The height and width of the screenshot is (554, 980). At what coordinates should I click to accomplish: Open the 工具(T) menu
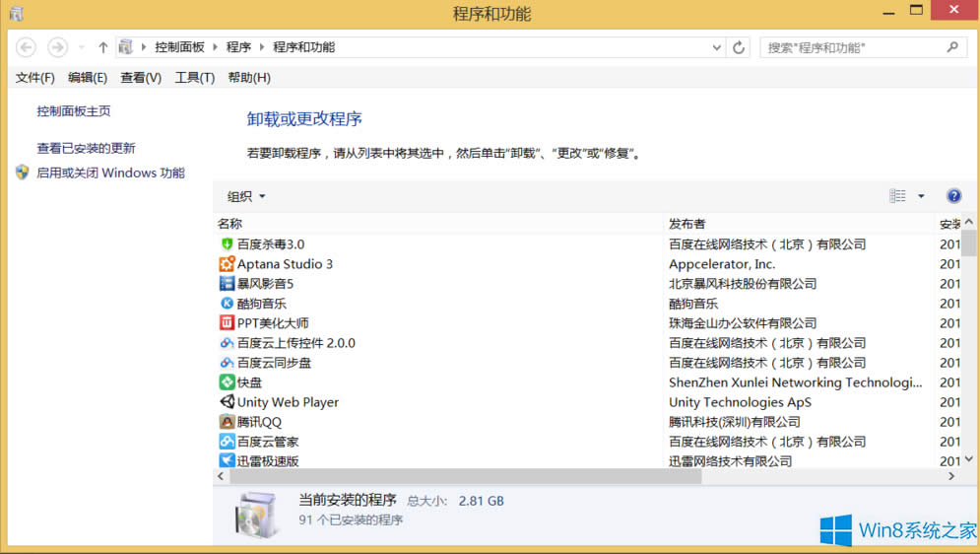pos(194,78)
